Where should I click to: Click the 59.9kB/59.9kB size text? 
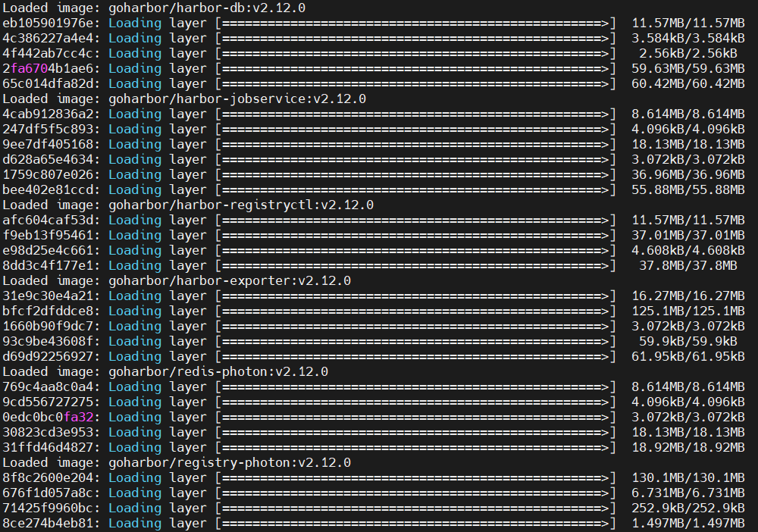[688, 341]
